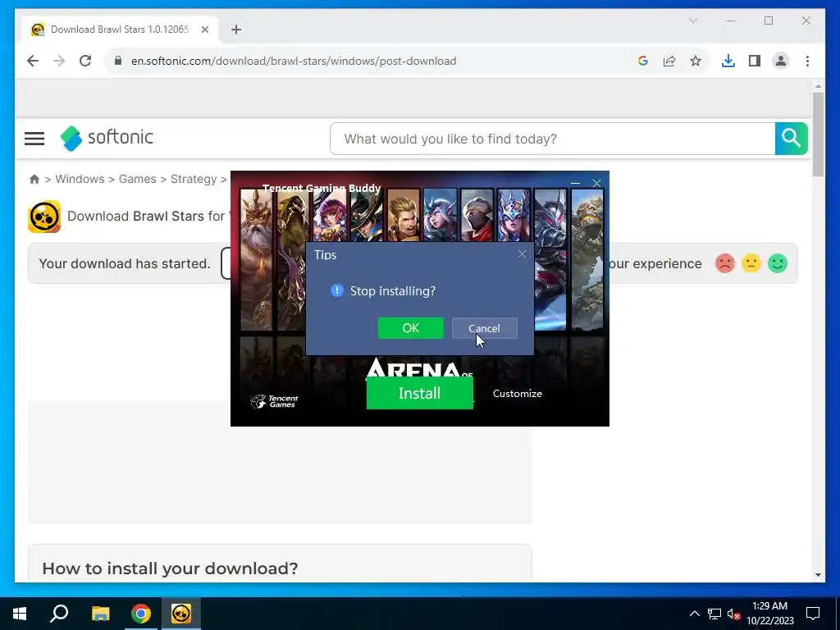Rate experience with red sad face

[x=725, y=263]
